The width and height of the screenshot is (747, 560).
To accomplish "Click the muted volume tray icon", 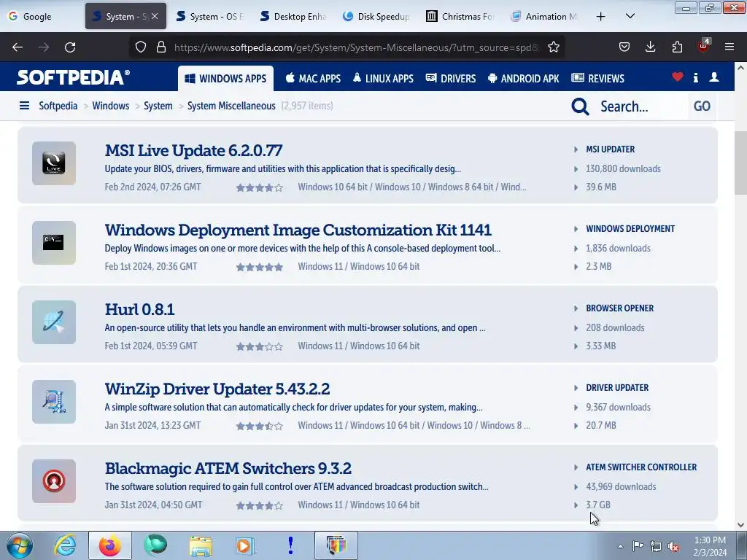I will pos(673,547).
